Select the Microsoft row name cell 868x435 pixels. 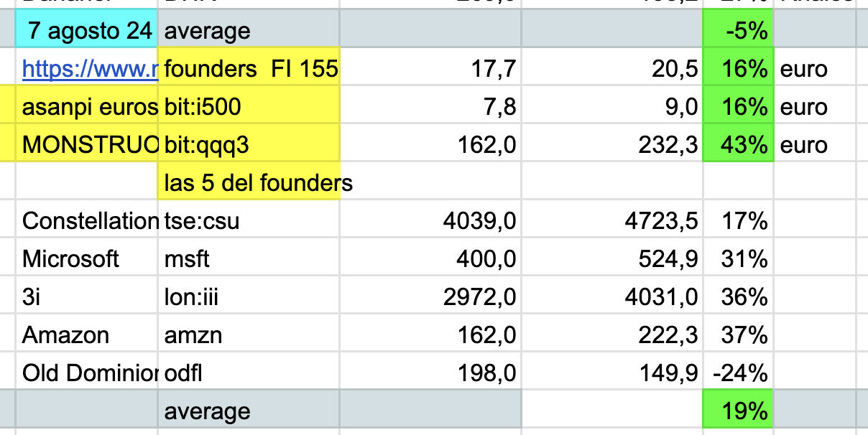[x=86, y=259]
